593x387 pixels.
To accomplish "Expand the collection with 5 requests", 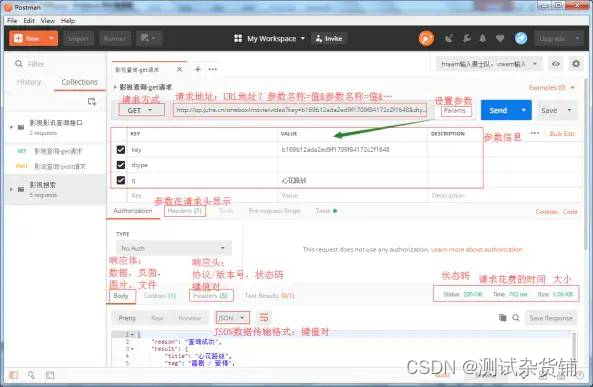I will coord(11,189).
